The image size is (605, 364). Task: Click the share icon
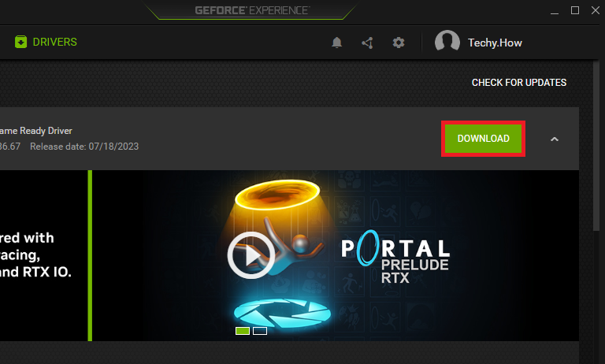[367, 43]
